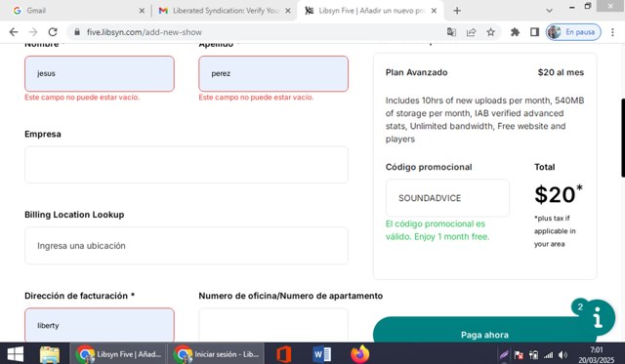Click the Nombre field containing jesus
This screenshot has width=625, height=364.
tap(100, 73)
